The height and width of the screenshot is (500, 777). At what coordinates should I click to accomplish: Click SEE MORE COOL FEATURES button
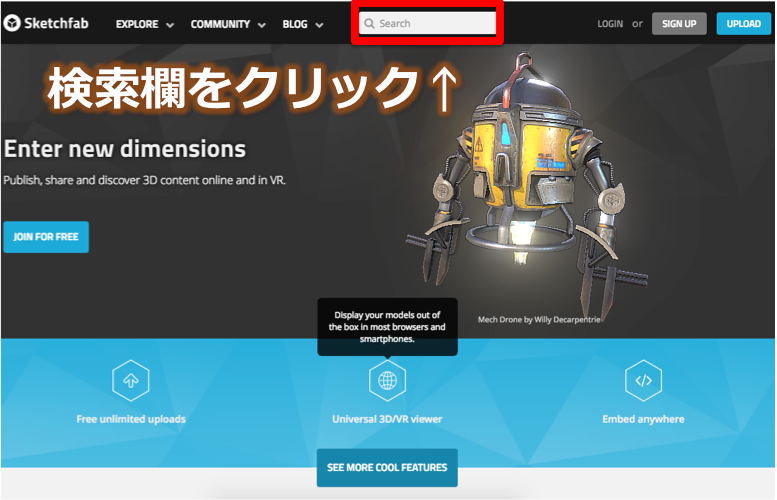click(387, 467)
